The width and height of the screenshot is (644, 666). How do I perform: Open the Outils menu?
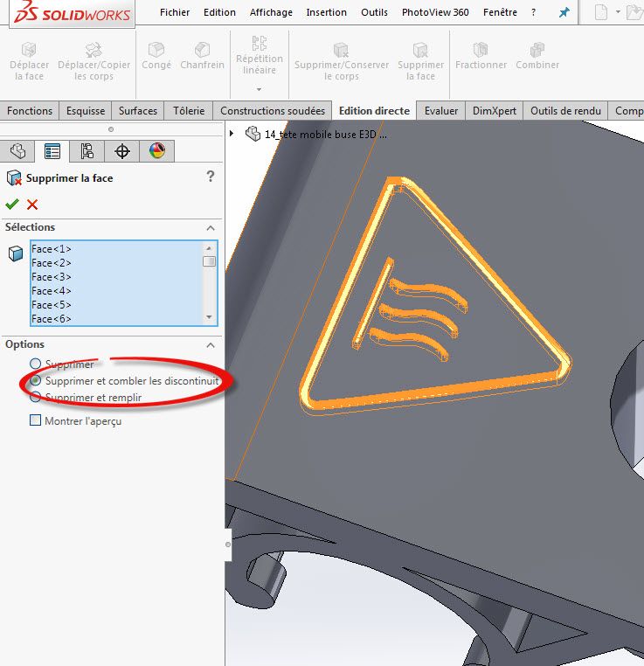374,12
